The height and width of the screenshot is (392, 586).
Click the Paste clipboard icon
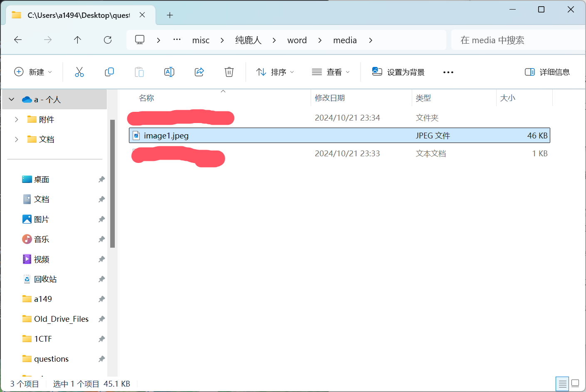coord(139,72)
